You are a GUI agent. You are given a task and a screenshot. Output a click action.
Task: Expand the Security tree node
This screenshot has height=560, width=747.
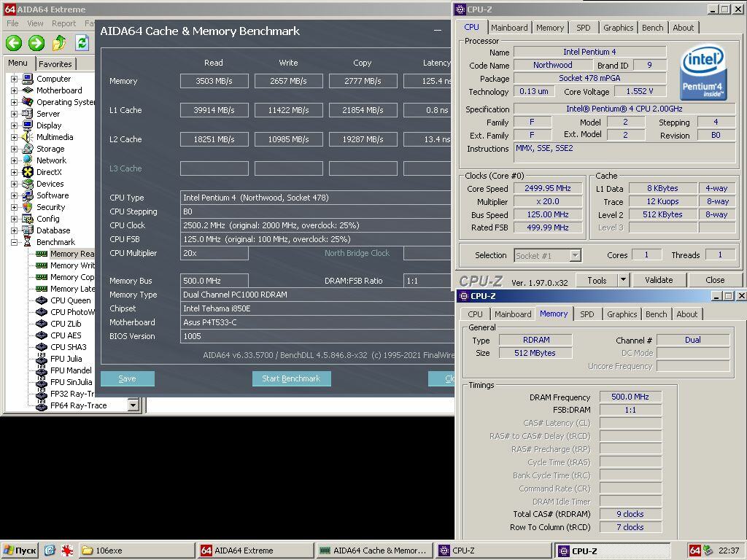click(x=15, y=207)
